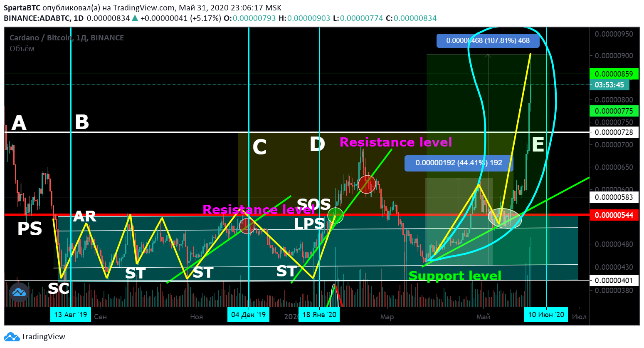Select the phase letter C annotation
Image resolution: width=644 pixels, height=348 pixels.
(259, 147)
